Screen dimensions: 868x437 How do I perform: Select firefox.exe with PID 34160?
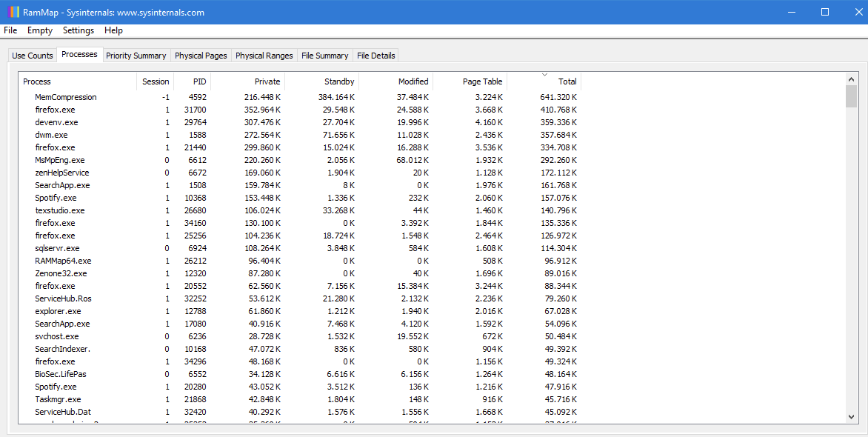pyautogui.click(x=299, y=223)
